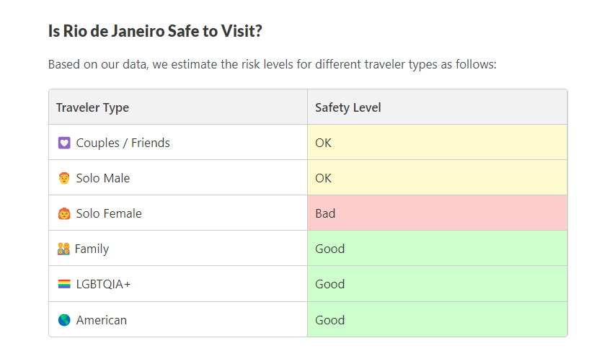Click the Couples / Friends label
Screen dimensions: 615x364
123,143
